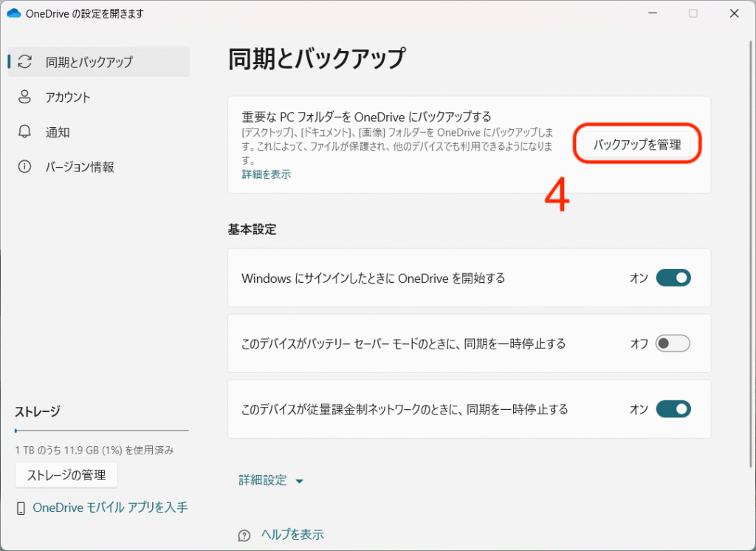The height and width of the screenshot is (551, 756).
Task: Click the 通知 bell icon
Action: (24, 131)
